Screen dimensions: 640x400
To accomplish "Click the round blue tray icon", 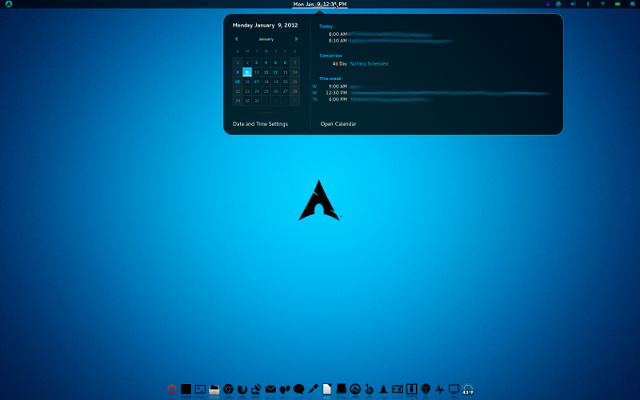I will tap(558, 4).
